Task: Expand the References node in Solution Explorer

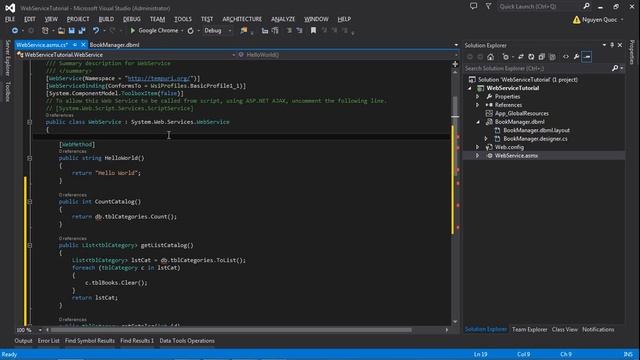Action: [x=478, y=105]
